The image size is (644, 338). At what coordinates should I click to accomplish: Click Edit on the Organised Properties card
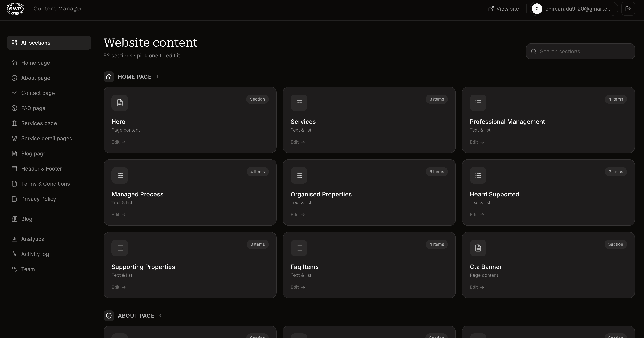[x=298, y=215]
